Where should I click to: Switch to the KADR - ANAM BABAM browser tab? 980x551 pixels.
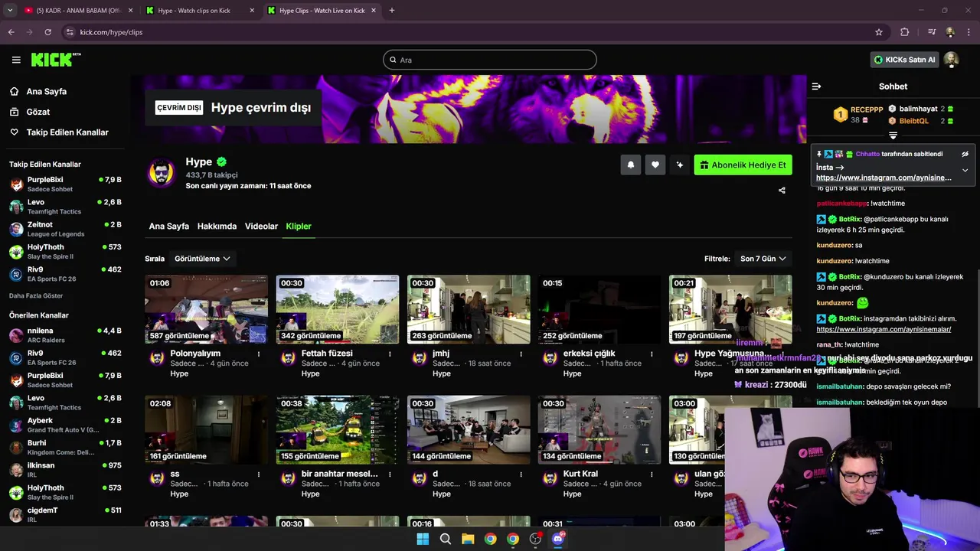tap(79, 11)
